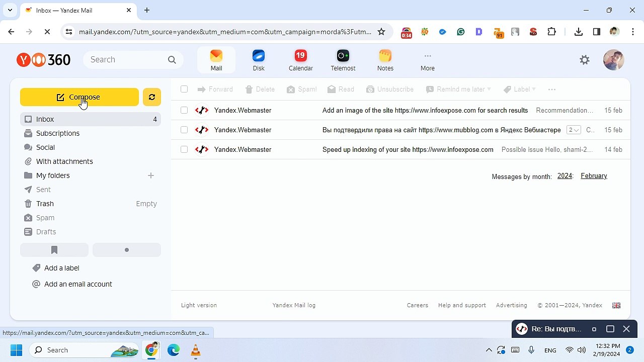Switch to Light version
This screenshot has width=644, height=362.
click(x=199, y=305)
